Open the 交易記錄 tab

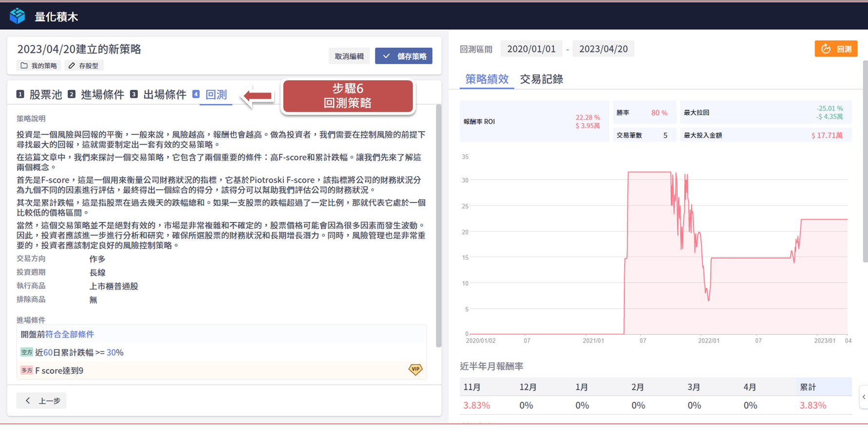pyautogui.click(x=541, y=79)
